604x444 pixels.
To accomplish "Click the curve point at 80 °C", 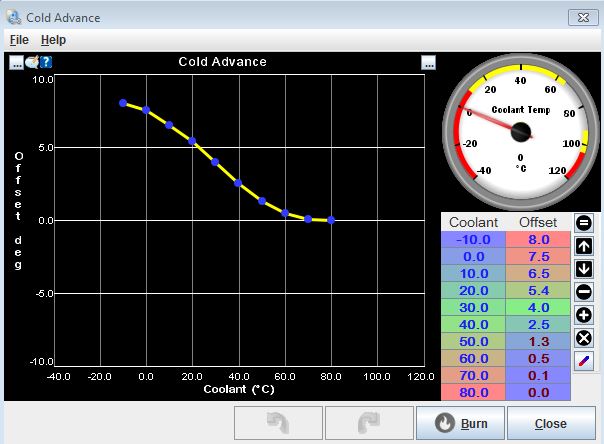I will [331, 220].
